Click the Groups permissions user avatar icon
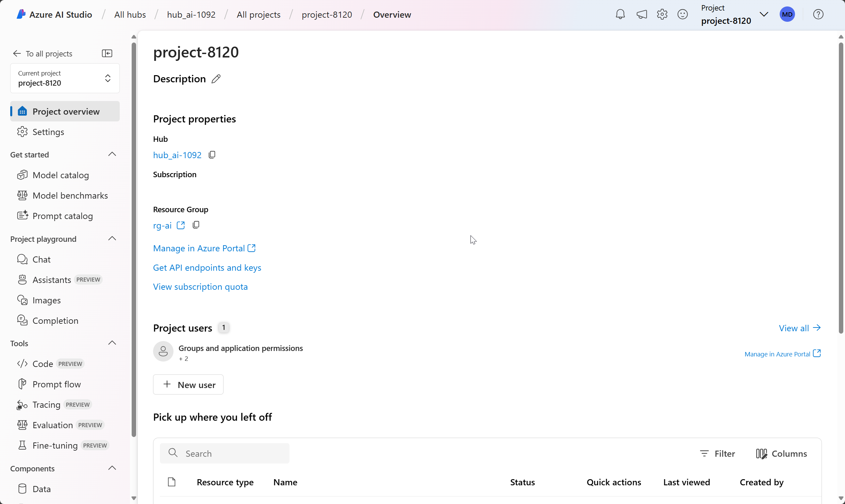This screenshot has height=504, width=845. pos(163,351)
